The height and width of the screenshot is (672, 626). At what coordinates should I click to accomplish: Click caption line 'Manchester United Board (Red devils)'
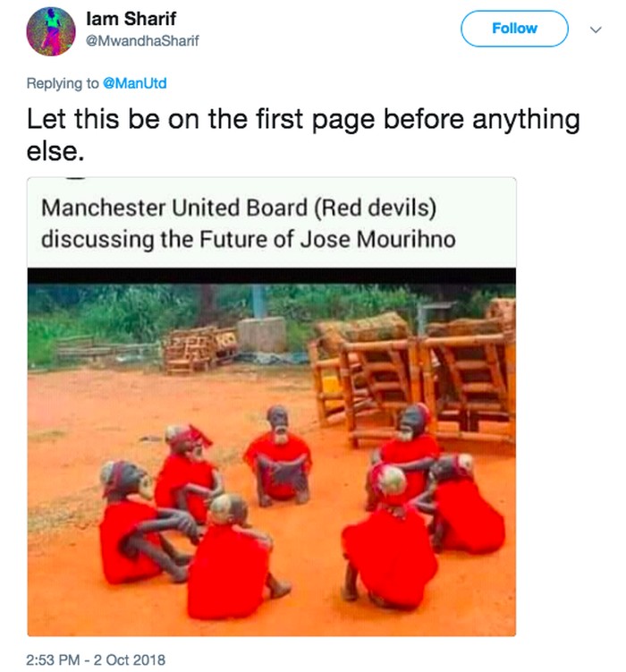239,208
